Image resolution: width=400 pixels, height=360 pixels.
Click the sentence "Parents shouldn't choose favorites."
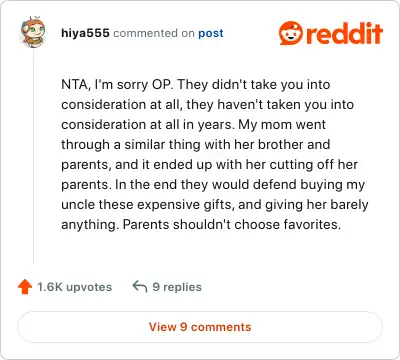coord(232,225)
